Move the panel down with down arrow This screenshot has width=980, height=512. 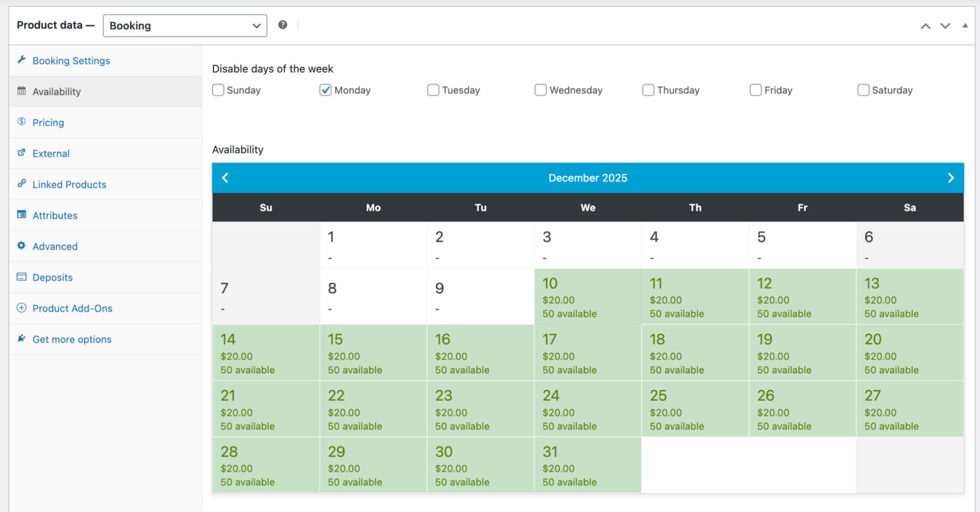click(944, 25)
